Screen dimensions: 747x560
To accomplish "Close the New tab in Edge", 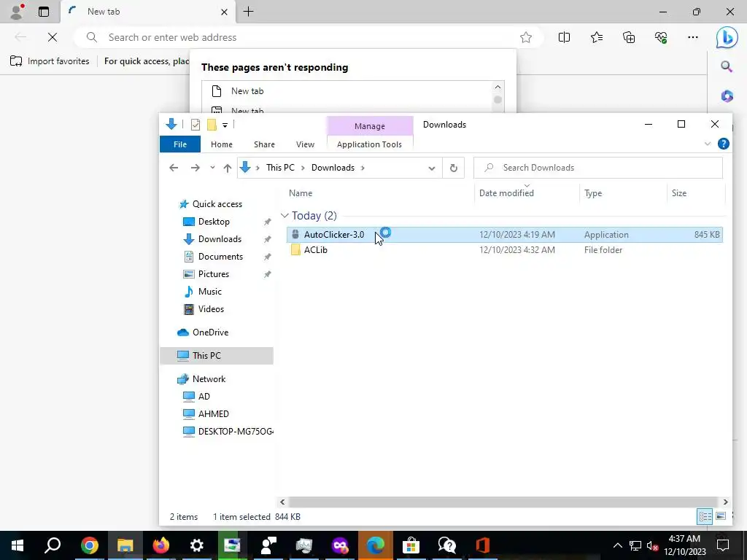I will tap(224, 12).
